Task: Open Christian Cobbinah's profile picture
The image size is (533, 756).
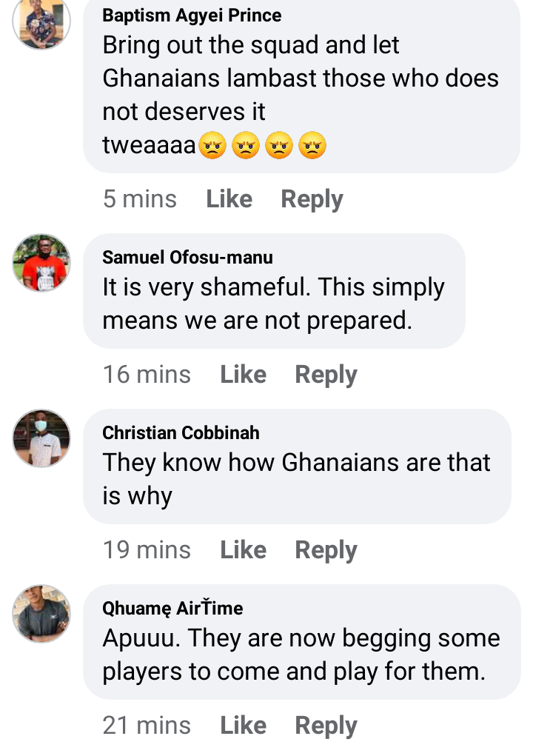Action: 41,438
